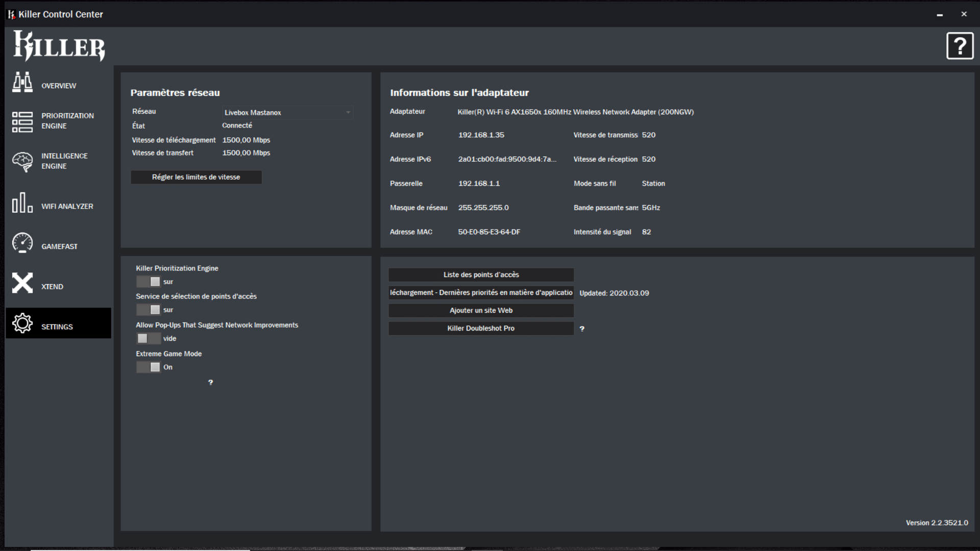Image resolution: width=980 pixels, height=551 pixels.
Task: Download Dernières priorités en matière d'application
Action: click(x=481, y=292)
